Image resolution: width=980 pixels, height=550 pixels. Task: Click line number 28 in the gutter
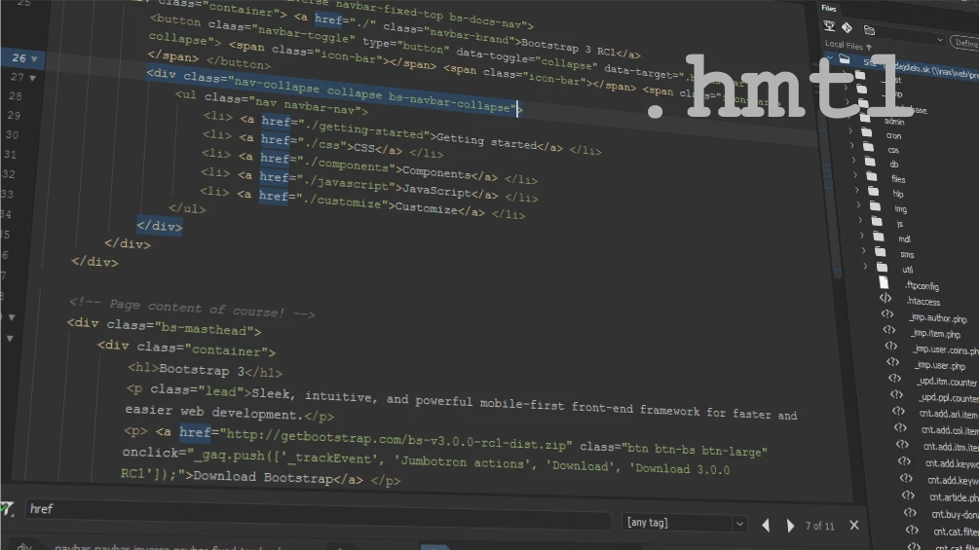click(15, 96)
